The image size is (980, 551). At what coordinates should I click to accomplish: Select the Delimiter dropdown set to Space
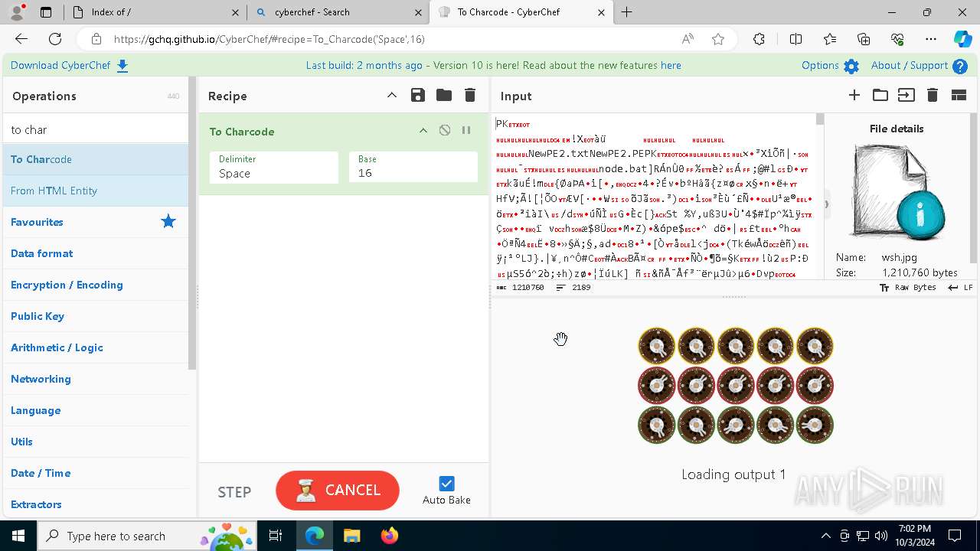point(274,167)
